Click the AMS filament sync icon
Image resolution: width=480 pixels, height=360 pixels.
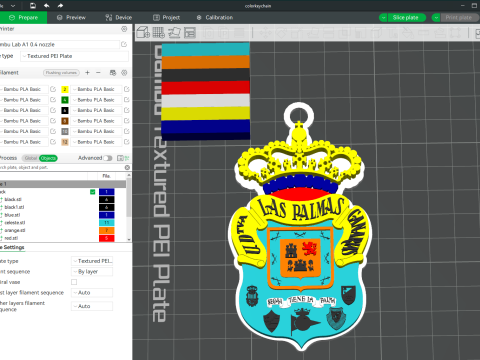[113, 72]
